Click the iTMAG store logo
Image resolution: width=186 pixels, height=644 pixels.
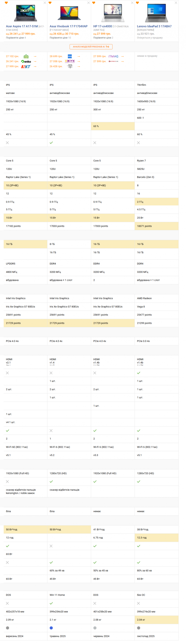coord(113,56)
